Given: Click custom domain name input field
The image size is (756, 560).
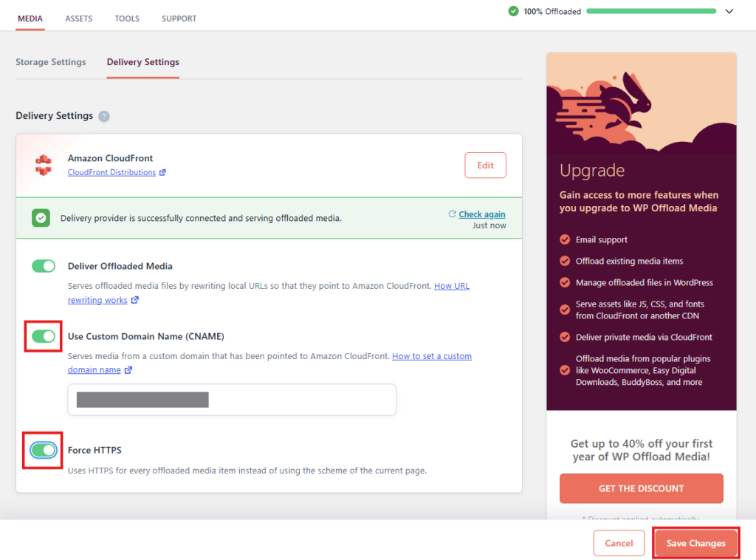Looking at the screenshot, I should click(232, 400).
